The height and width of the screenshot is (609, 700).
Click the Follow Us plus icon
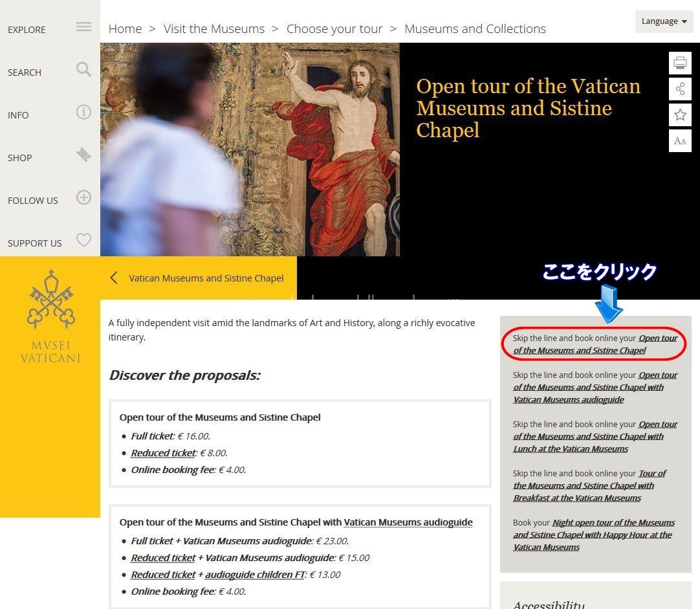[x=83, y=197]
